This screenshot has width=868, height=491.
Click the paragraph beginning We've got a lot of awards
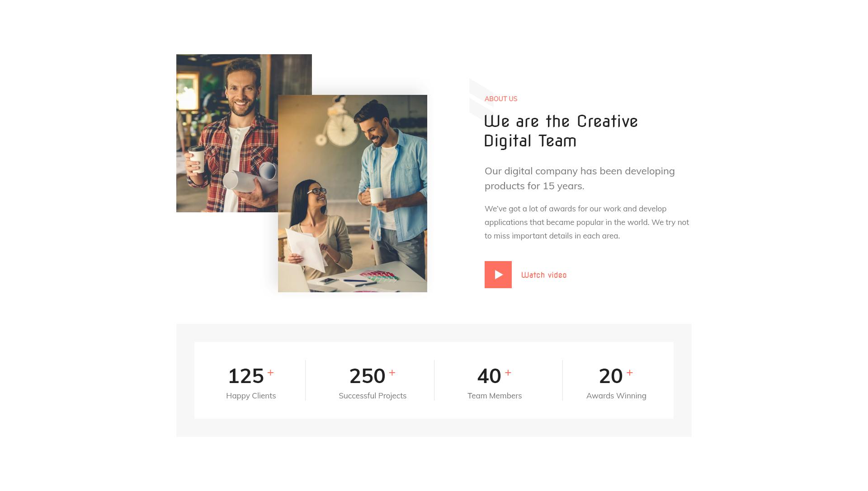coord(587,222)
